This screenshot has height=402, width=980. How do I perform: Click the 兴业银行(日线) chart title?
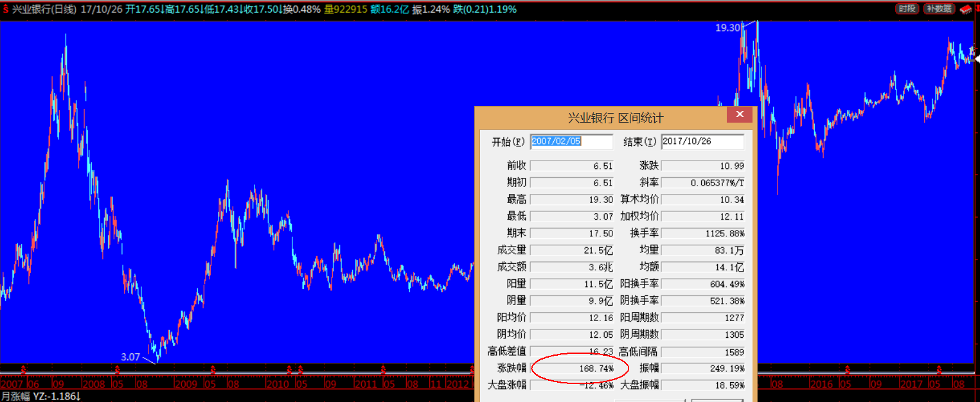click(45, 10)
